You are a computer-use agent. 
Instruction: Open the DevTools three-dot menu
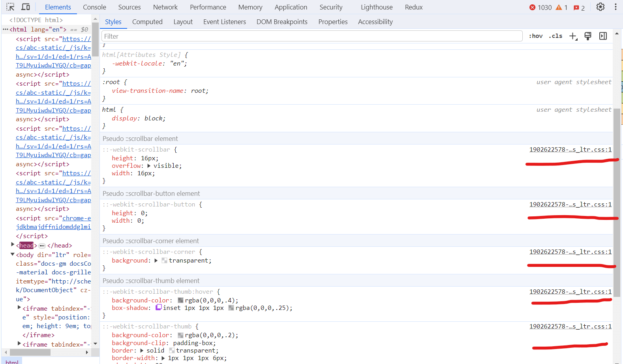[x=615, y=7]
